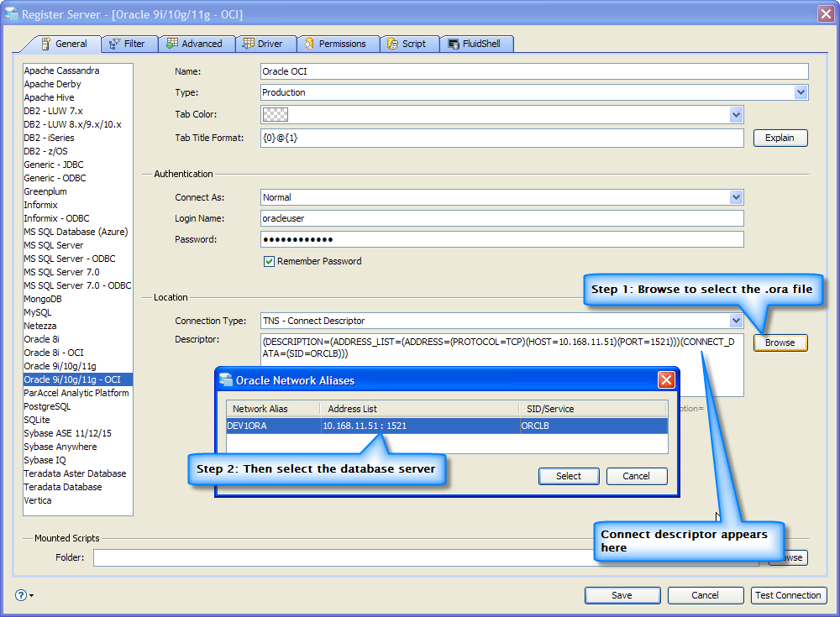This screenshot has height=617, width=840.
Task: Select MS SQL Database (Azure) entry
Action: click(77, 232)
